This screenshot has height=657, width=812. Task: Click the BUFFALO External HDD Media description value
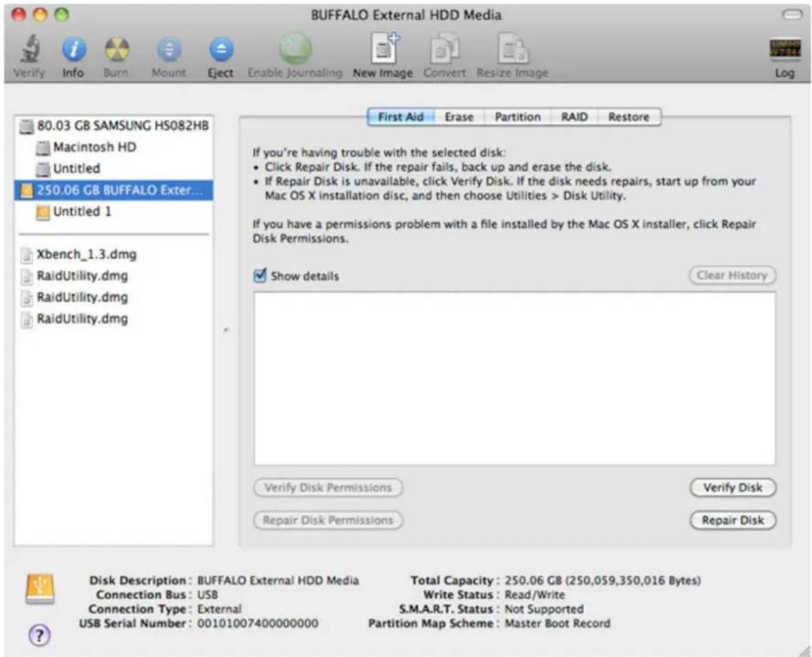(x=278, y=580)
